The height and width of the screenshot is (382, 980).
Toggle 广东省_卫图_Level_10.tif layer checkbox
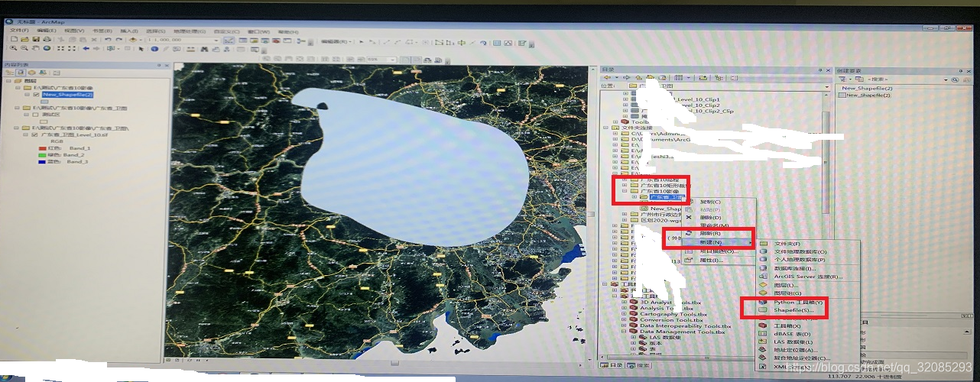pos(34,134)
